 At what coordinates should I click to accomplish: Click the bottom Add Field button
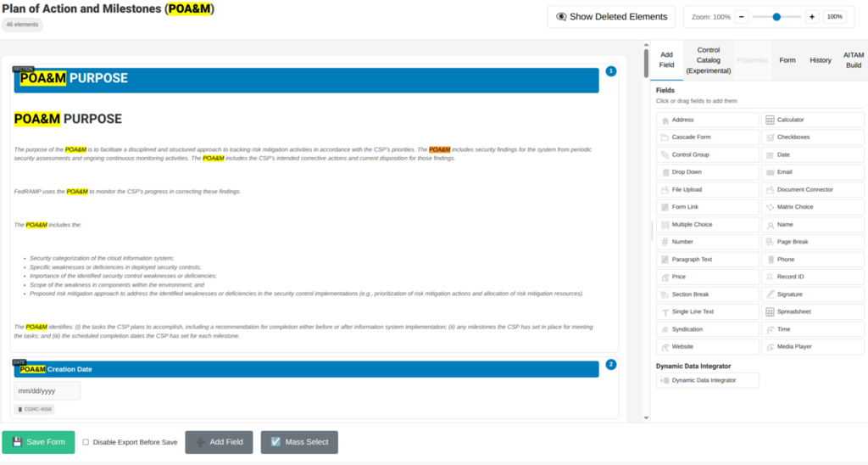[219, 442]
